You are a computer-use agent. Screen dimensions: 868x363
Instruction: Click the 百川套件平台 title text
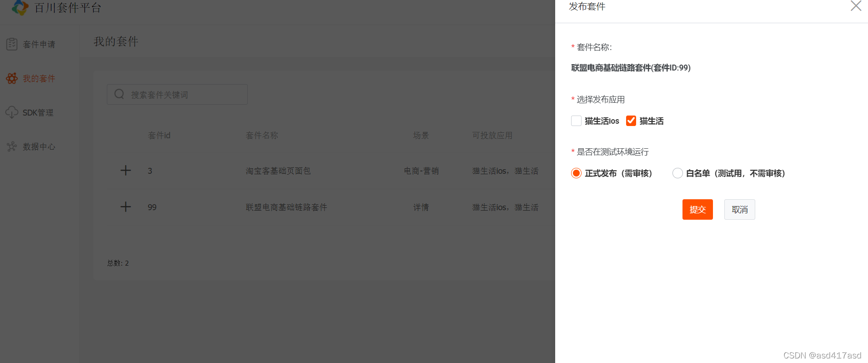[x=68, y=8]
